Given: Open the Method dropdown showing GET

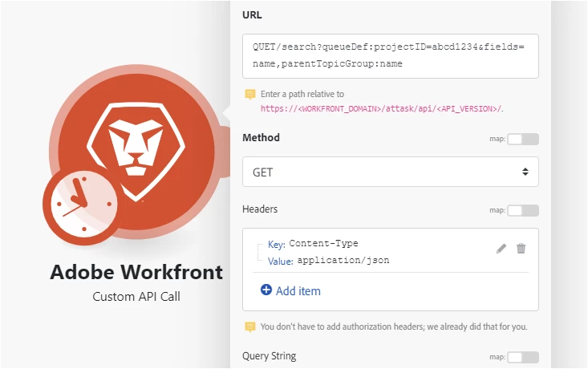Looking at the screenshot, I should (391, 172).
